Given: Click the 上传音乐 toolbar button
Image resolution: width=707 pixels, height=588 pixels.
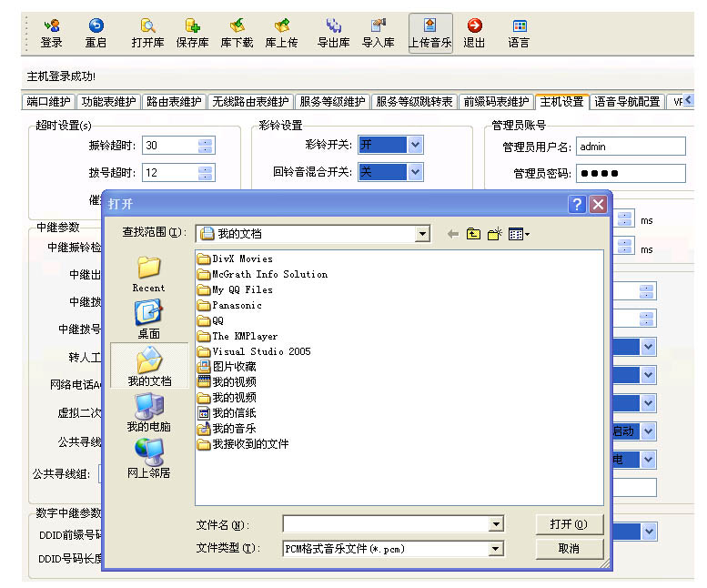Looking at the screenshot, I should [x=430, y=33].
